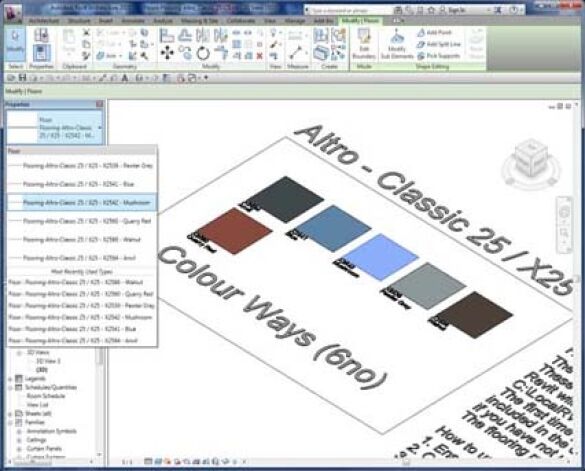Click Add Split Line tool
The image size is (585, 471).
tap(439, 44)
